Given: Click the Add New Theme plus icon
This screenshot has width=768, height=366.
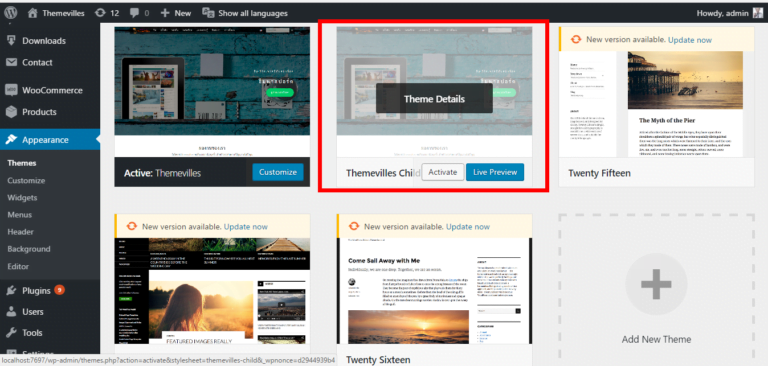Looking at the screenshot, I should pyautogui.click(x=656, y=284).
